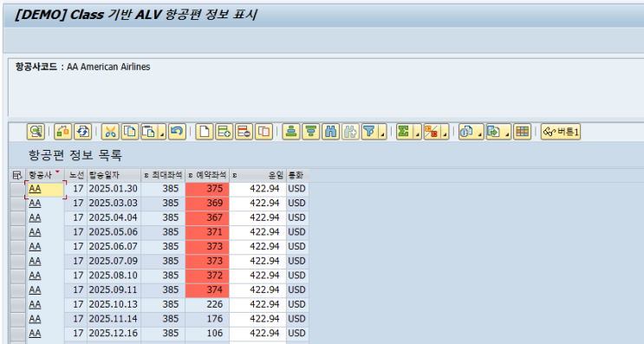Click the Export toolbar icon

point(494,132)
